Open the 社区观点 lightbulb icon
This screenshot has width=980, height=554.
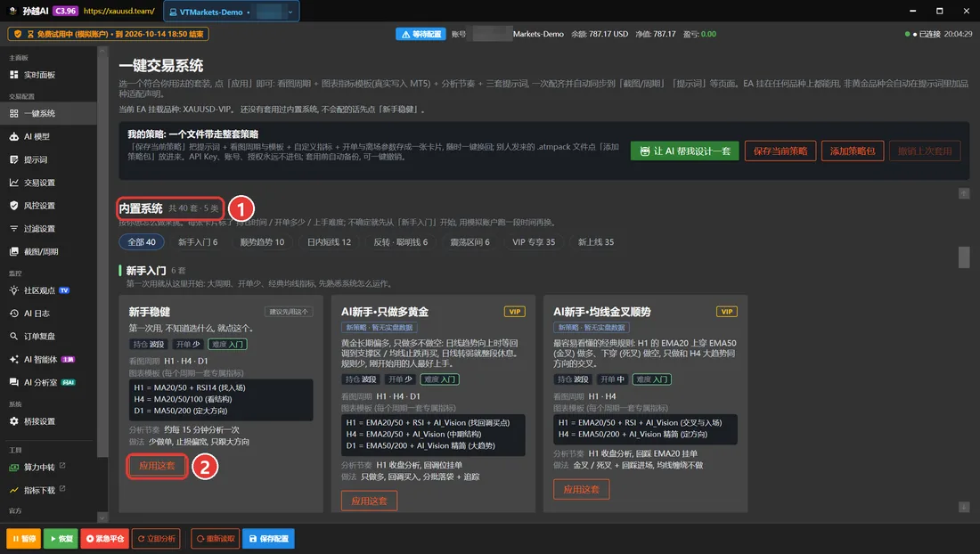click(13, 290)
